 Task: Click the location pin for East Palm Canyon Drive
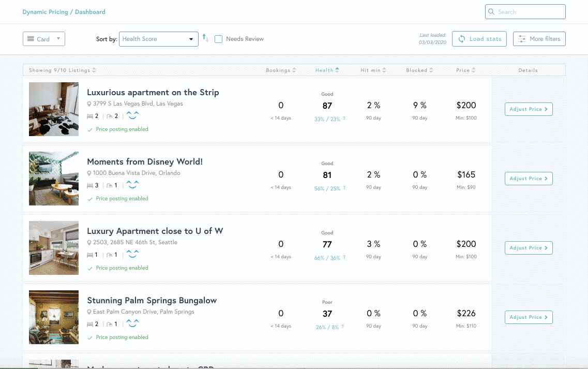[x=89, y=312]
